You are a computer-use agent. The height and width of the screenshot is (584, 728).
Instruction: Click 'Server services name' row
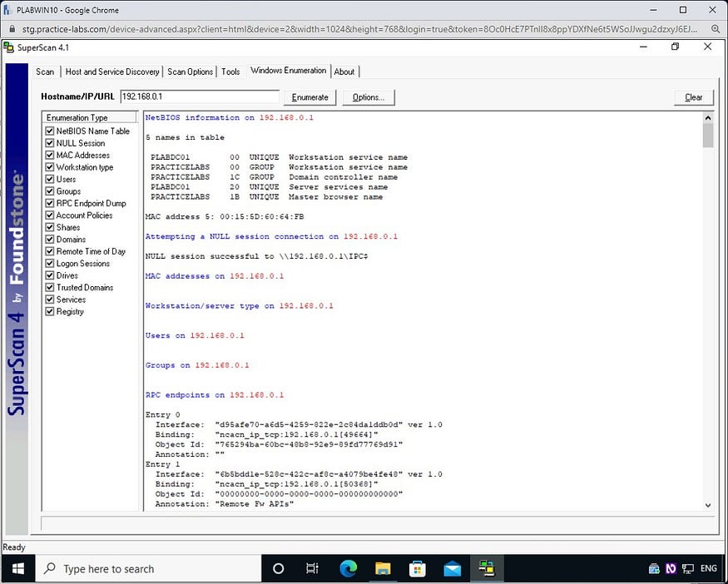(269, 187)
